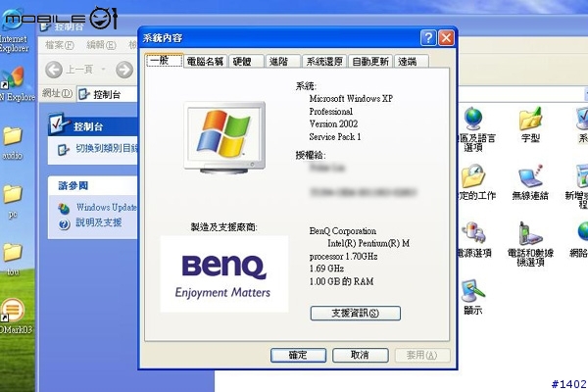This screenshot has width=588, height=392.
Task: Click the BenQ Enjoyment Matters logo
Action: pyautogui.click(x=224, y=273)
